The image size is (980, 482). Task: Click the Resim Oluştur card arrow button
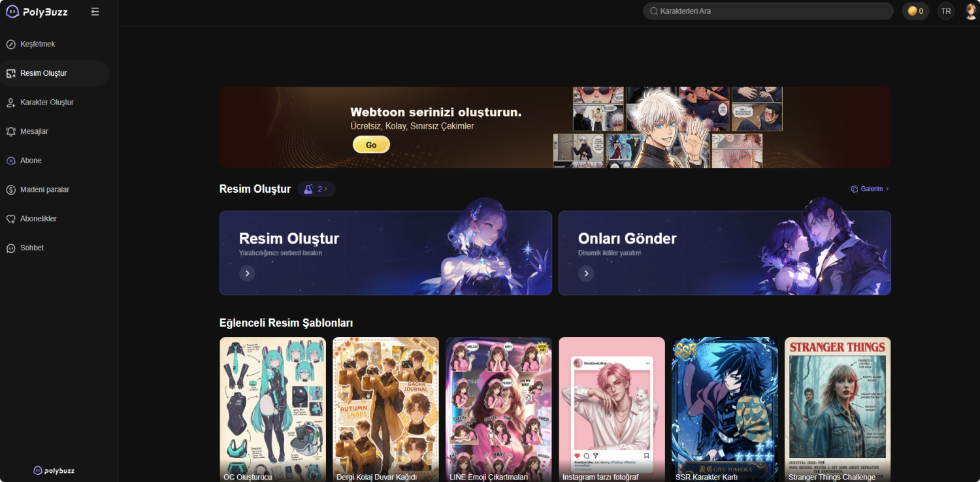[247, 273]
